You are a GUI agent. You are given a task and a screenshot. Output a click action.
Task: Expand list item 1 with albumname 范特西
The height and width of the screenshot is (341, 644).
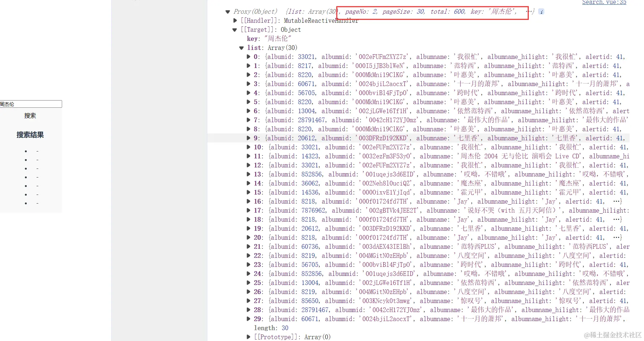point(248,66)
